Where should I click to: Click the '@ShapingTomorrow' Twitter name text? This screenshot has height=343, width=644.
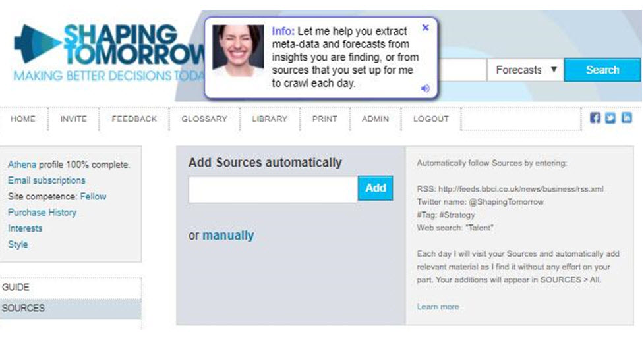click(506, 202)
